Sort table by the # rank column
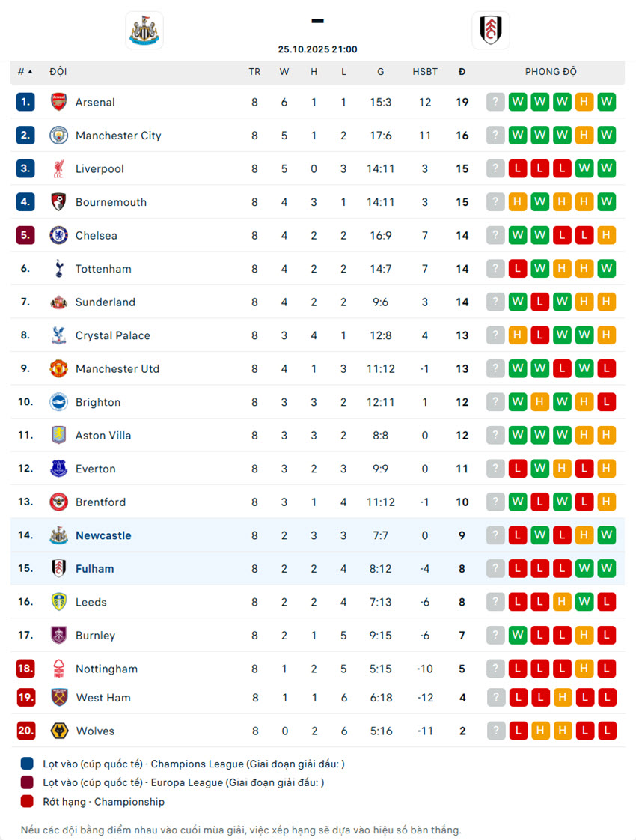Viewport: 636px width, 840px height. (25, 72)
